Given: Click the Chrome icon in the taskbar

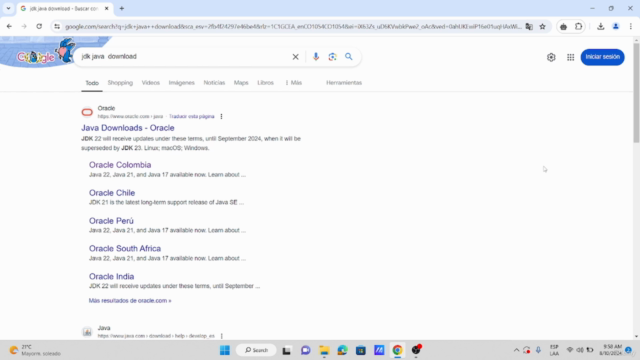Looking at the screenshot, I should [x=398, y=350].
